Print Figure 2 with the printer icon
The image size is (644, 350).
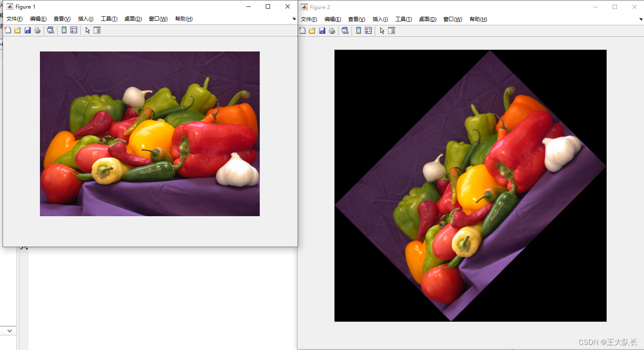[332, 30]
